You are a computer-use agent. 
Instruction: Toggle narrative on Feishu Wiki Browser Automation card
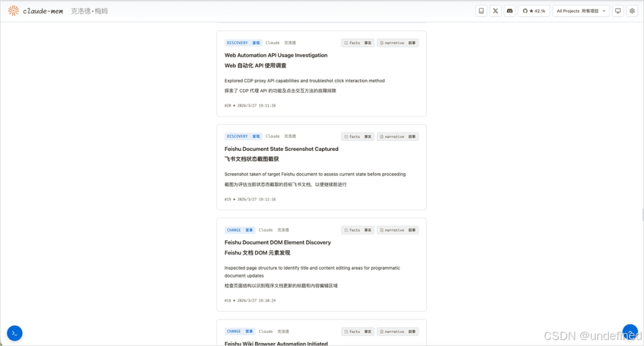click(398, 332)
